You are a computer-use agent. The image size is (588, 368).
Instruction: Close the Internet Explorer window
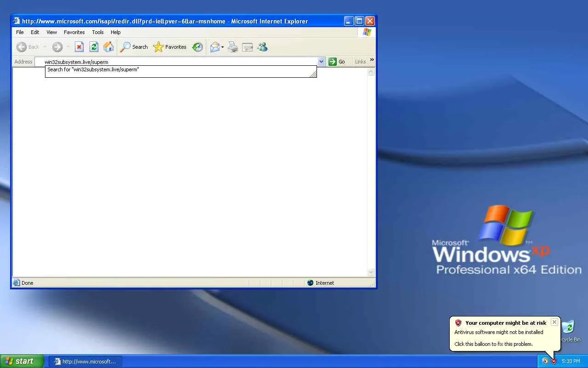click(x=370, y=21)
